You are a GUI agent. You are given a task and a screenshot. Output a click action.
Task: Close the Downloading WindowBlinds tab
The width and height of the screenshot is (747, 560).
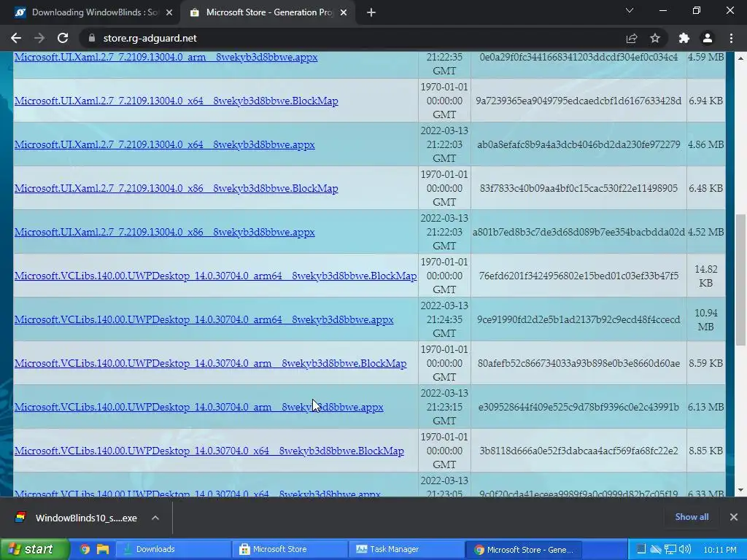coord(169,13)
